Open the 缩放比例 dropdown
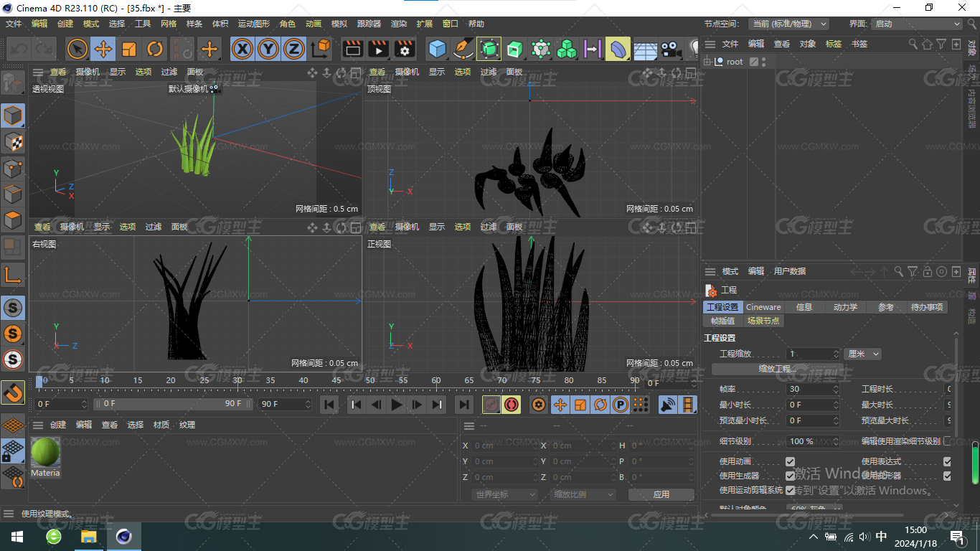This screenshot has width=980, height=551. point(583,494)
